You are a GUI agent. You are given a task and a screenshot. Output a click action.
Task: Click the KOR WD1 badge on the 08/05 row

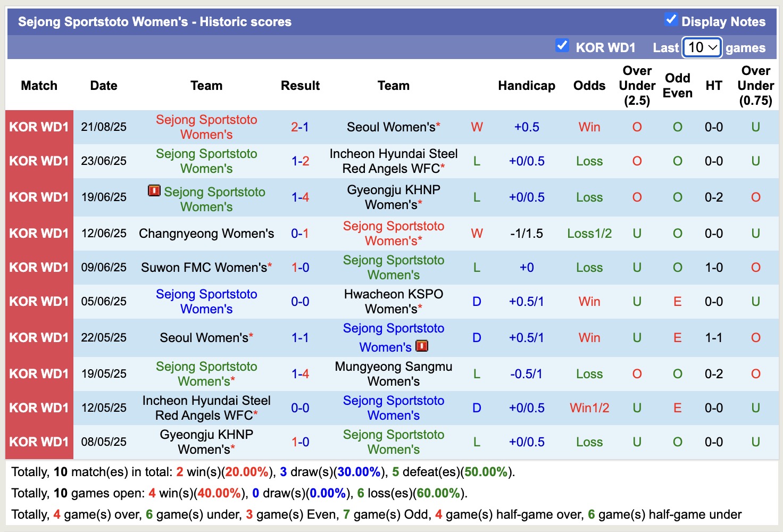[x=39, y=442]
